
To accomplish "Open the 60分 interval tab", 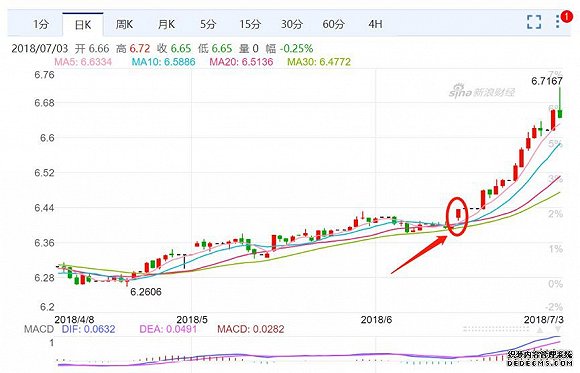I will tap(334, 24).
